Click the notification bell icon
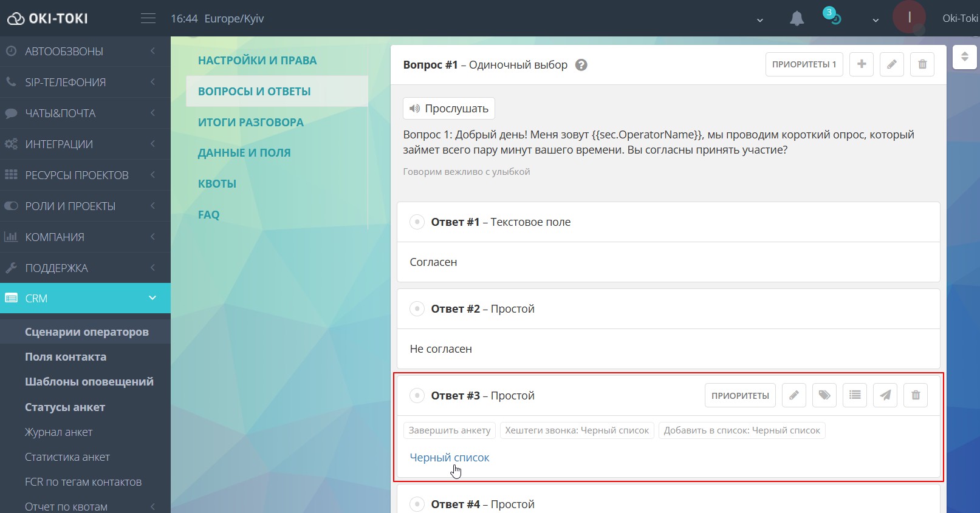Screen dimensions: 980x513 tap(797, 19)
